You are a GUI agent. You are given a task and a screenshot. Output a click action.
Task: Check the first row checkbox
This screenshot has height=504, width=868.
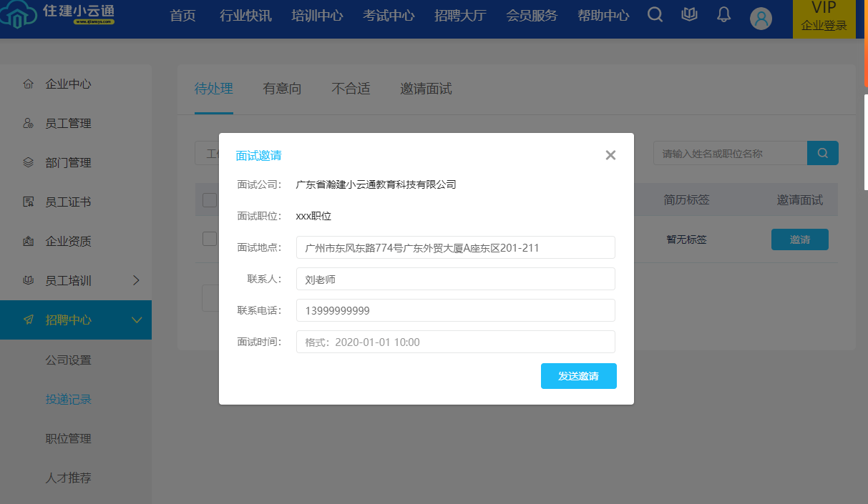209,239
